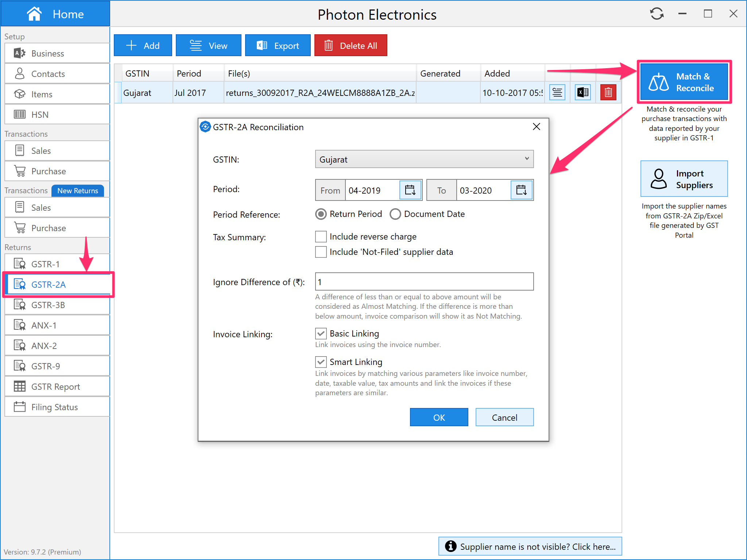Click Supplier name not visible help link
This screenshot has width=747, height=560.
[x=530, y=547]
